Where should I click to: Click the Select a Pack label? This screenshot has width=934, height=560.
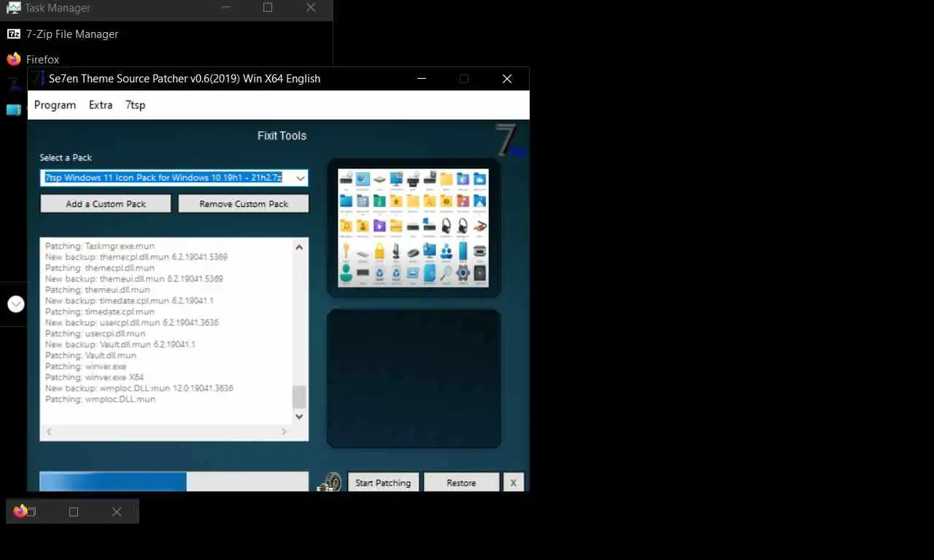pyautogui.click(x=66, y=157)
